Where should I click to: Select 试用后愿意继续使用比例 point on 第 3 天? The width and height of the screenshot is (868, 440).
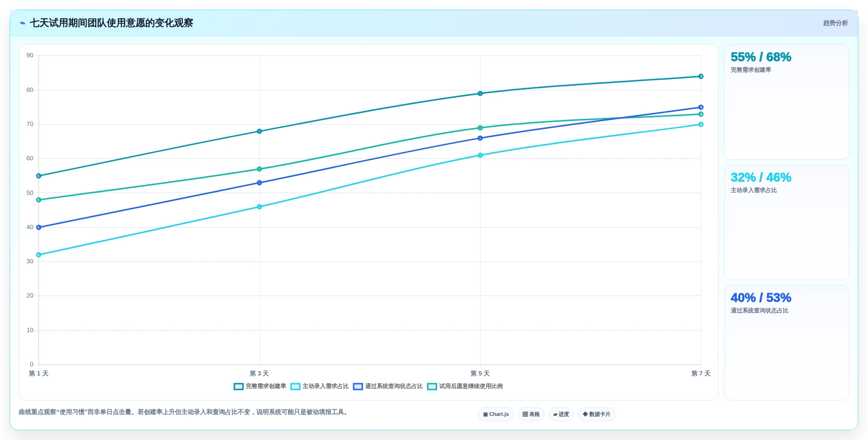click(x=259, y=169)
